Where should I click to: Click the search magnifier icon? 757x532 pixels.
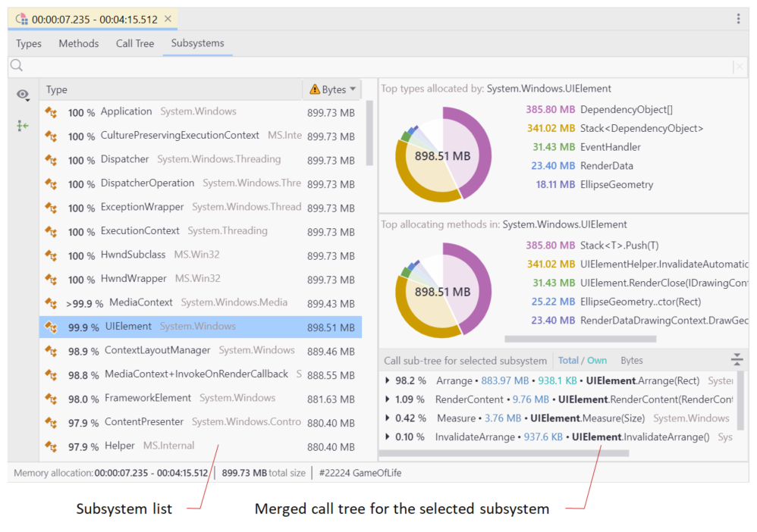17,66
